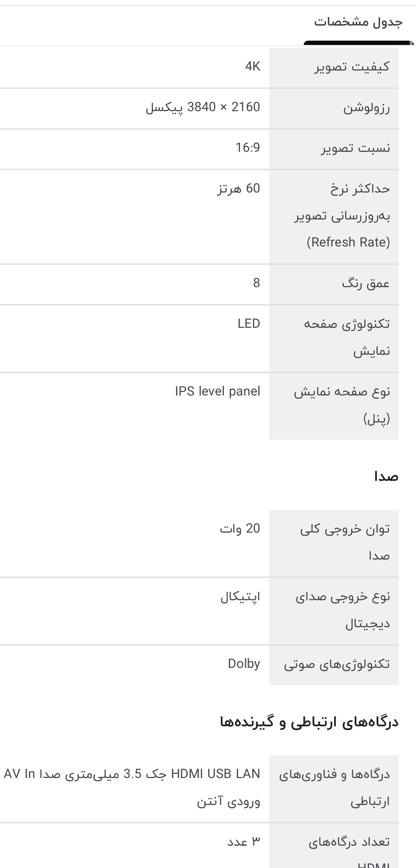Open the جدول مشخصات tab
Screen dimensions: 416x868
pos(358,22)
